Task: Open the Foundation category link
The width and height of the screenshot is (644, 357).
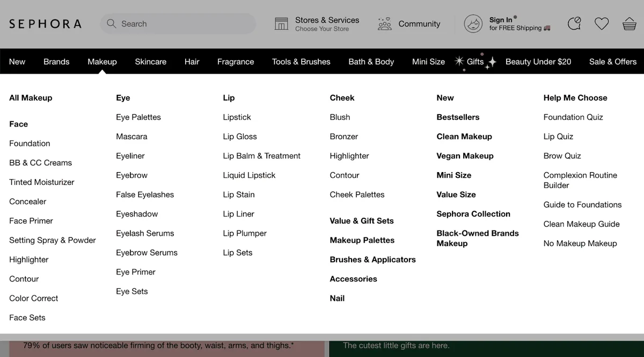Action: click(30, 143)
